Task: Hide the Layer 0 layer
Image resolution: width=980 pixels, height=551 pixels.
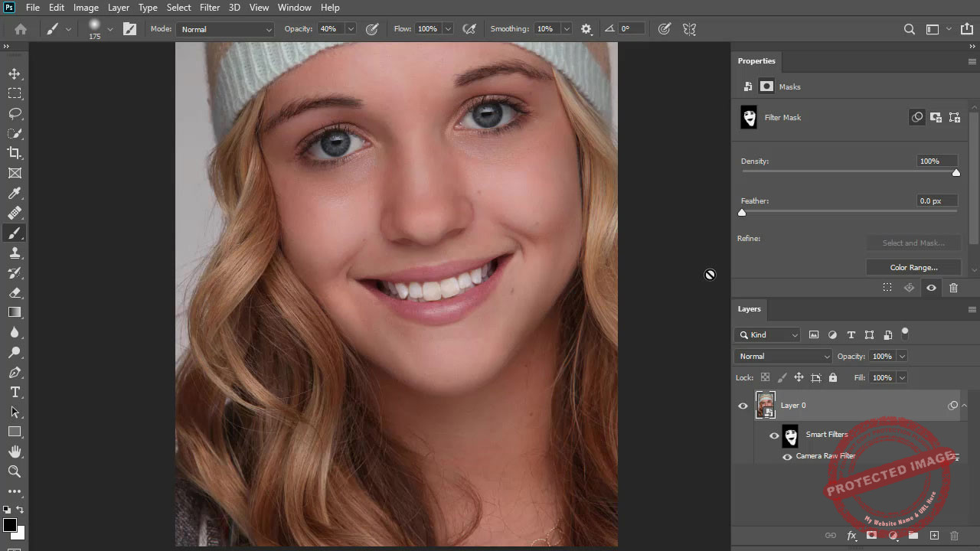Action: [742, 406]
